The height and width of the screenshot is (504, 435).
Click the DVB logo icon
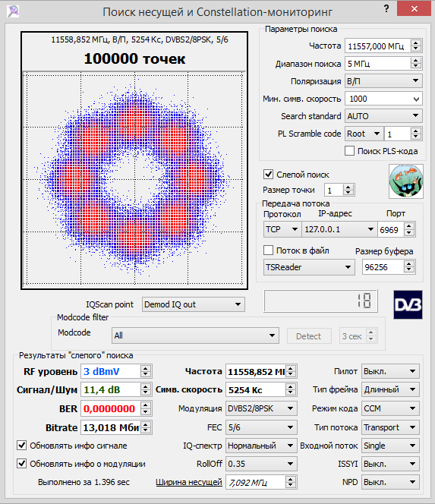(408, 304)
